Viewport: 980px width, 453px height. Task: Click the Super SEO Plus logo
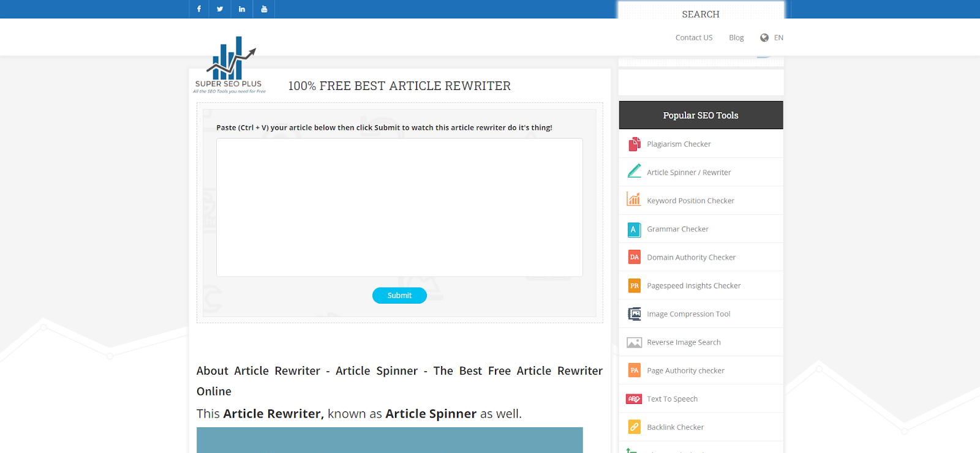(230, 65)
